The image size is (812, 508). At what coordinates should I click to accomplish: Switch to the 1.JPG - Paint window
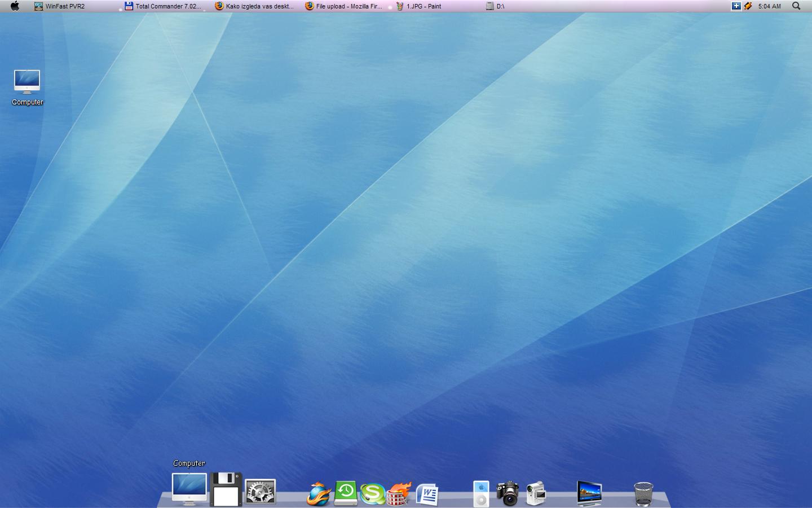[418, 6]
